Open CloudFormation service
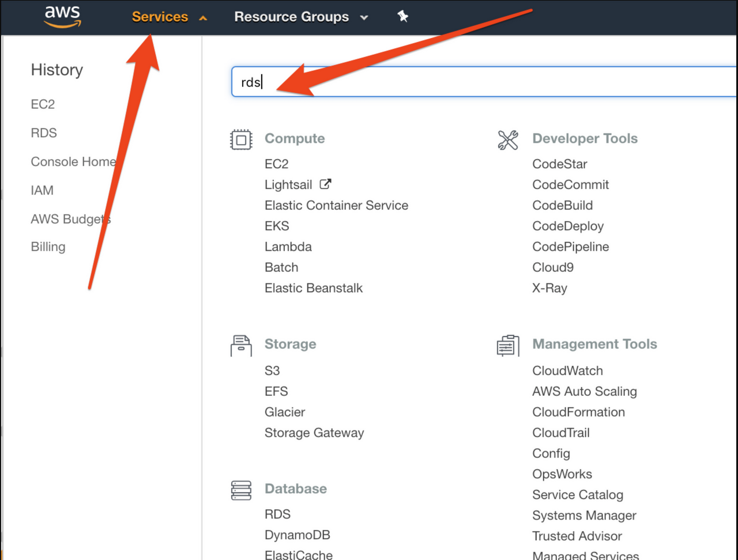Image resolution: width=738 pixels, height=560 pixels. (x=578, y=413)
